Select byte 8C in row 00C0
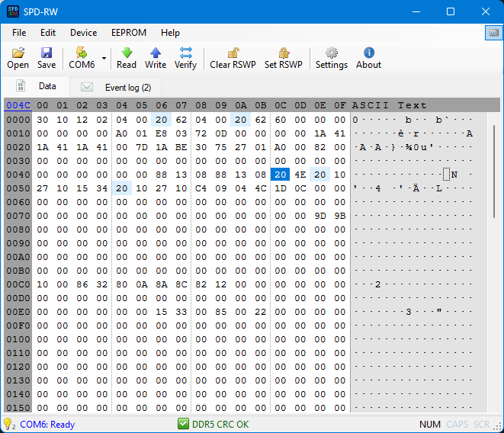 181,284
